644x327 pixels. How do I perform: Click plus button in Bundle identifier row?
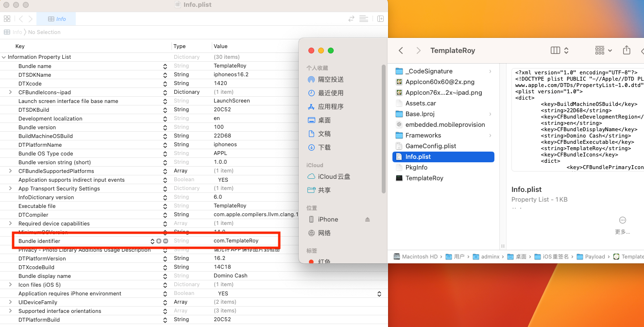(159, 241)
